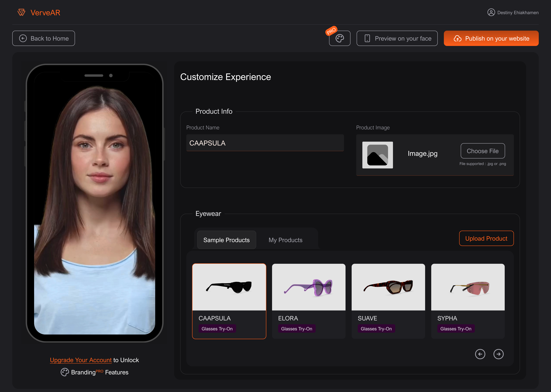
Task: Click the Choose File button
Action: point(483,151)
